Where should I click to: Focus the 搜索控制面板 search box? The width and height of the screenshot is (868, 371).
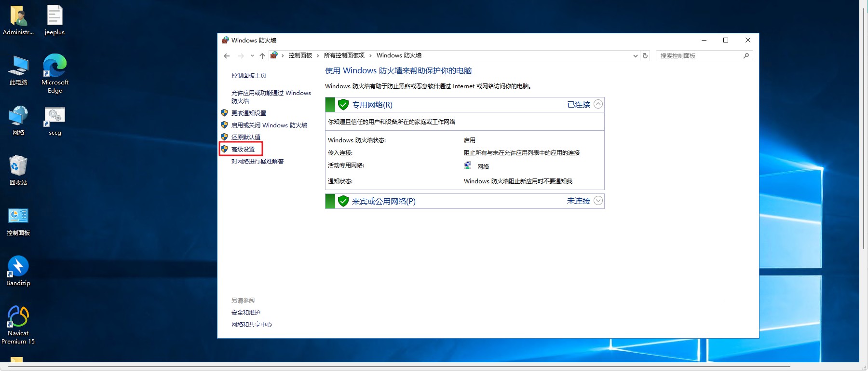tap(704, 56)
